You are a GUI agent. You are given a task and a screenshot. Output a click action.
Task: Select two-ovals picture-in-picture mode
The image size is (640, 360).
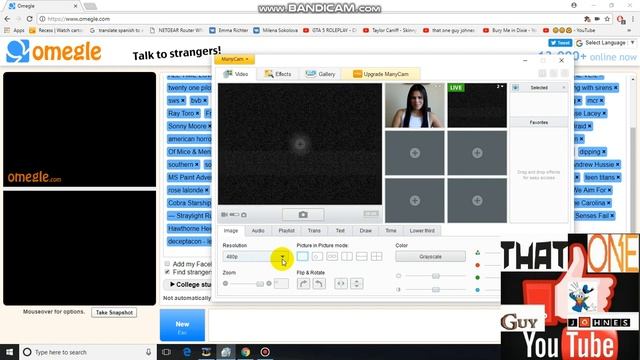[332, 256]
